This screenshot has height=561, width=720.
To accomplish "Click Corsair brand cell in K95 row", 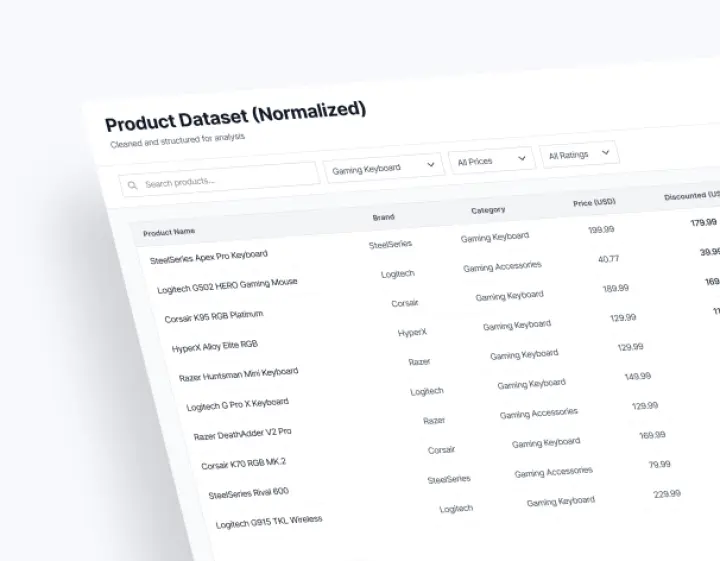I will [x=405, y=303].
